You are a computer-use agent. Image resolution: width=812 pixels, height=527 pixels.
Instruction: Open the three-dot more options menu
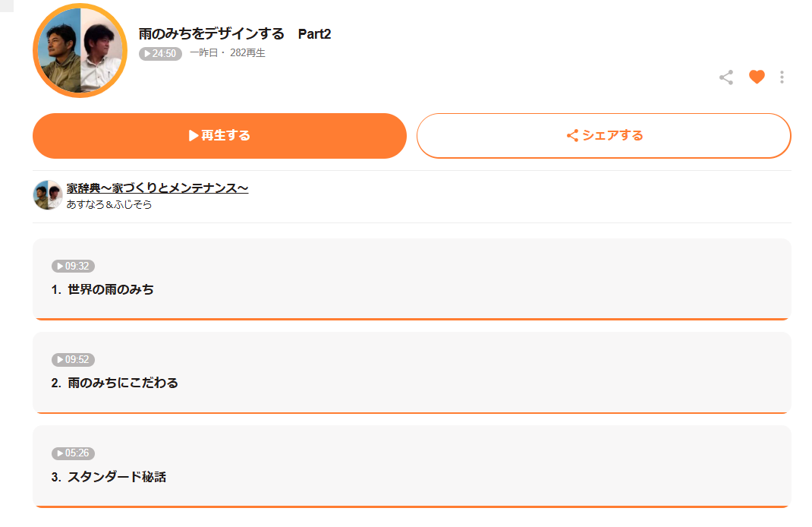(782, 77)
